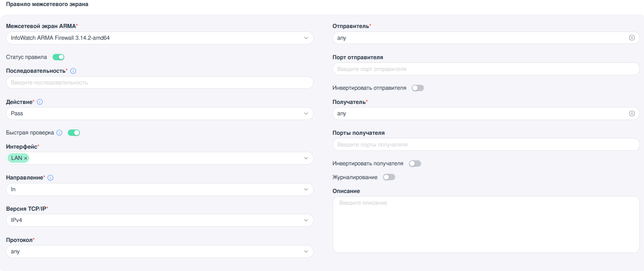Viewport: 644px width, 271px height.
Task: Remove the LAN interface tag
Action: (26, 158)
